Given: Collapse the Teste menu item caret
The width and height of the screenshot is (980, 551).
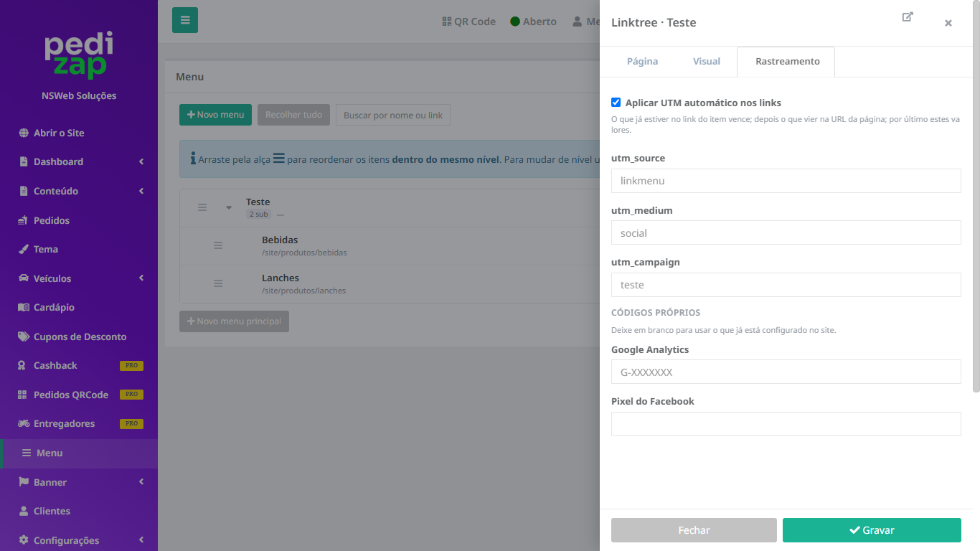Looking at the screenshot, I should click(229, 207).
